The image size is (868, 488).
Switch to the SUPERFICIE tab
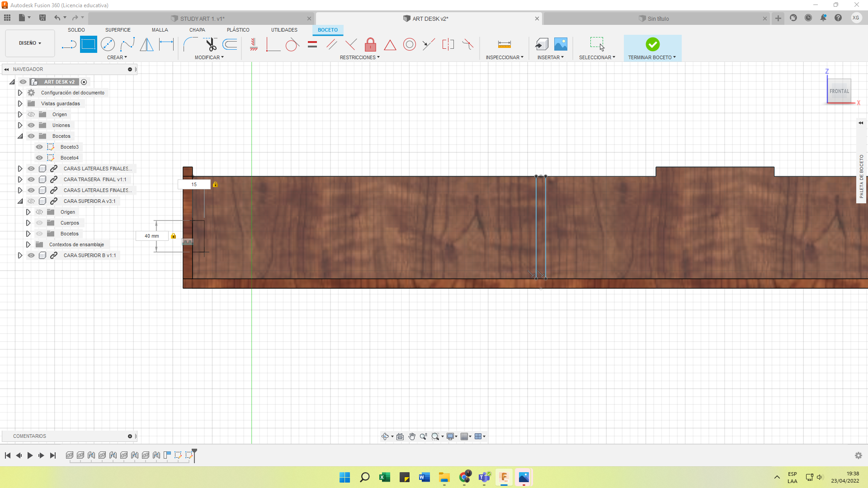pos(118,30)
